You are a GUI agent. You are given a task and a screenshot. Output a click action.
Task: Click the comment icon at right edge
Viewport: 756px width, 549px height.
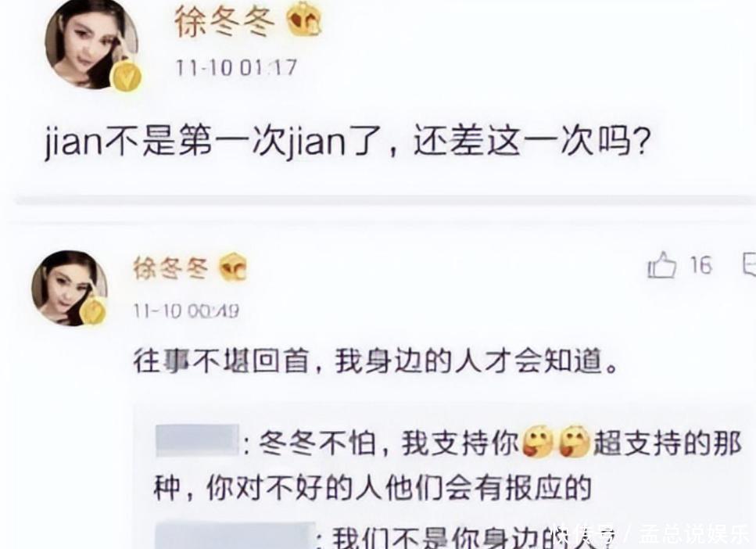[749, 265]
